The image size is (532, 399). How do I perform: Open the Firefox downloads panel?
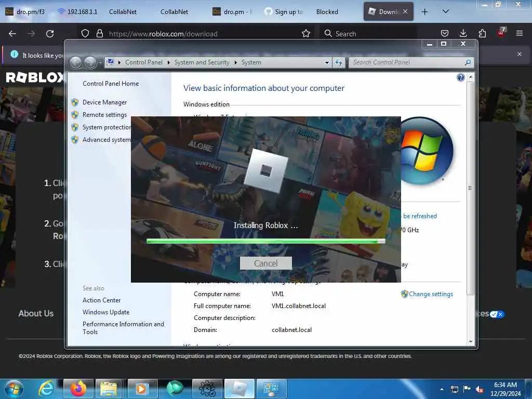463,34
